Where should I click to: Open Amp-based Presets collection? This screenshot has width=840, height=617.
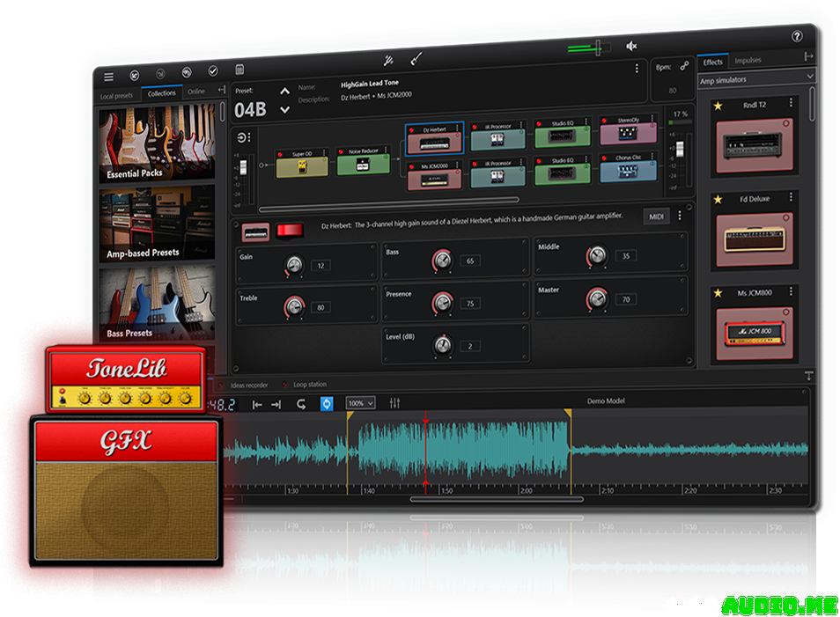click(x=157, y=224)
